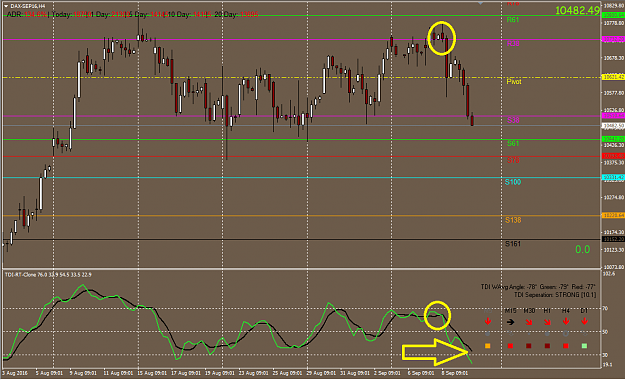
Task: Click the red down arrow under H4
Action: [566, 321]
